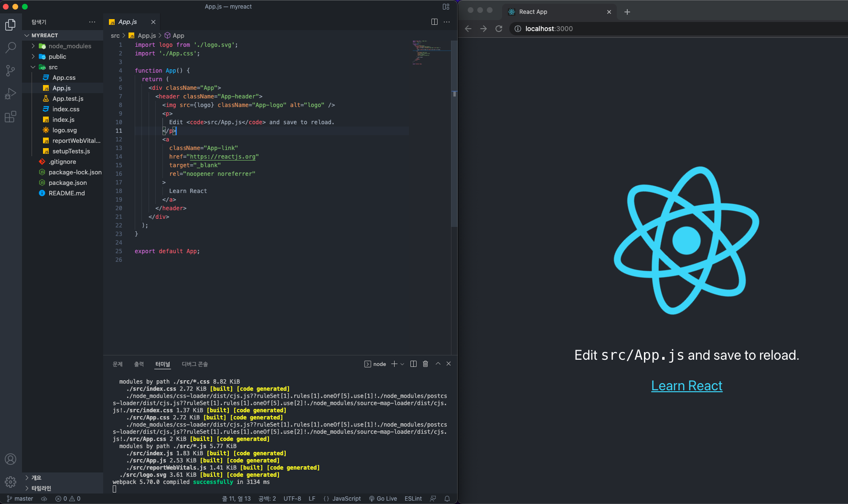Click the src breadcrumb segment
This screenshot has height=504, width=848.
pos(115,36)
